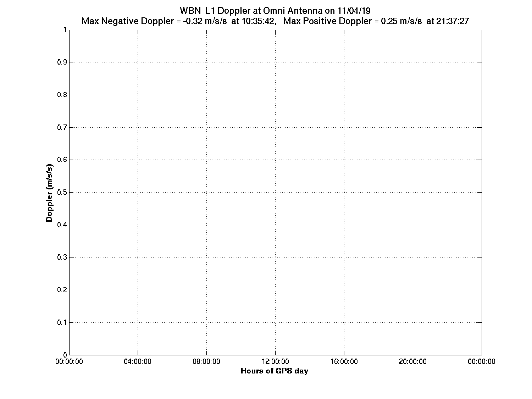This screenshot has width=532, height=399.
Task: Select the 'Max Positive Doppler = 0.25 m/s/s' text
Action: (x=353, y=21)
